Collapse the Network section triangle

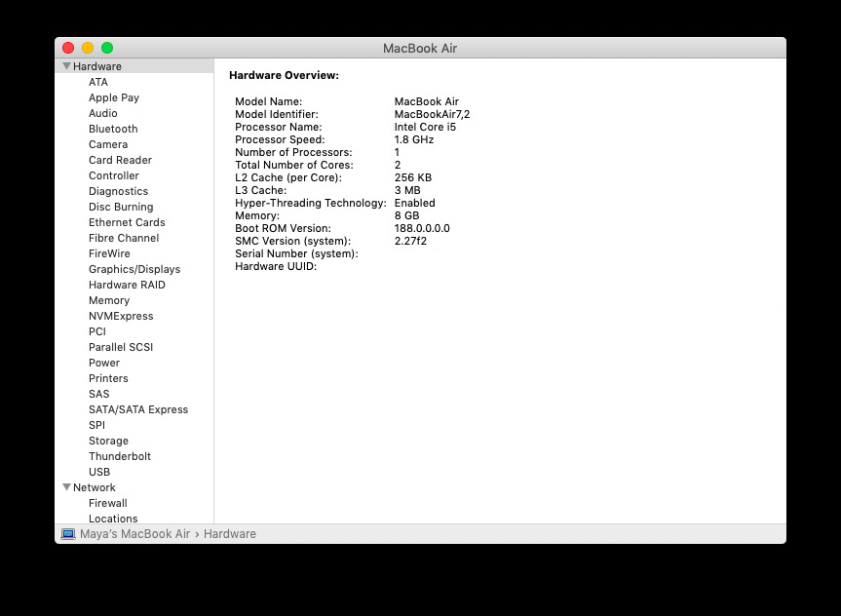click(x=66, y=487)
